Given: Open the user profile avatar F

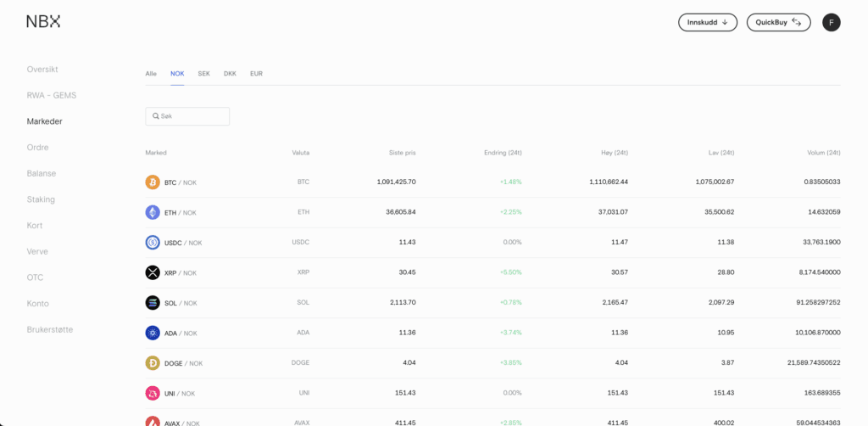Looking at the screenshot, I should [831, 23].
